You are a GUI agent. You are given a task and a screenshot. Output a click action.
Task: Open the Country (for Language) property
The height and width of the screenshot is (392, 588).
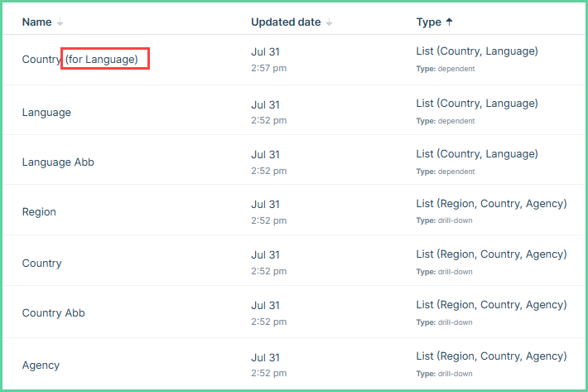80,60
